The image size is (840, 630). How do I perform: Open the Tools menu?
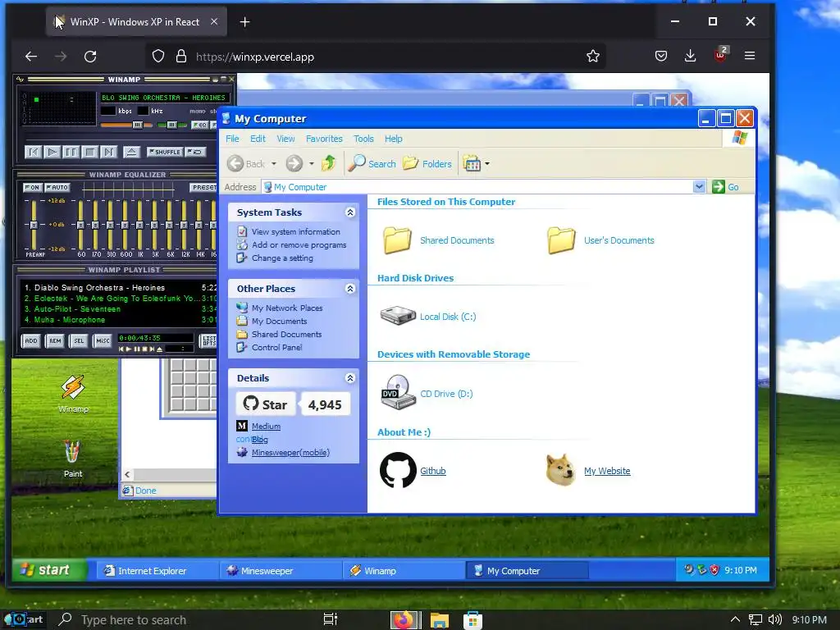click(x=363, y=139)
